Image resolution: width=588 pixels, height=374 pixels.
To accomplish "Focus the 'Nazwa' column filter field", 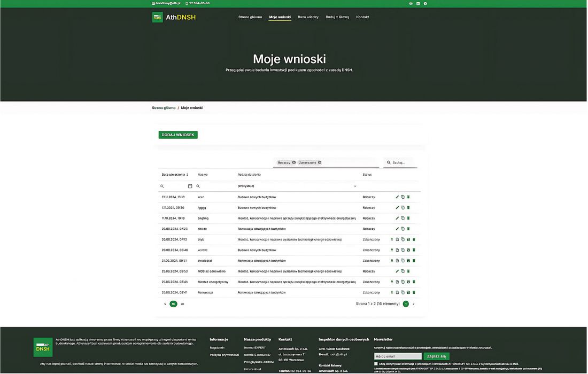I will pyautogui.click(x=215, y=186).
